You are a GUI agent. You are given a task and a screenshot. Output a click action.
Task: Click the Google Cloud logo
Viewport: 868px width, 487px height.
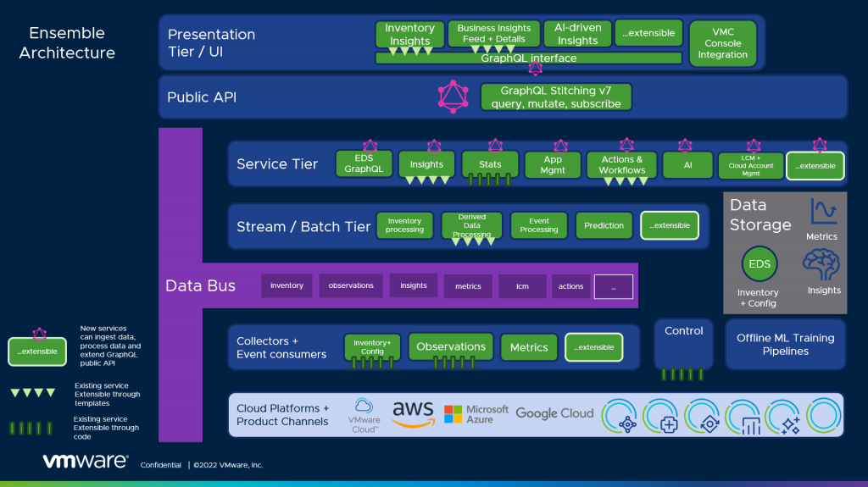[x=554, y=413]
